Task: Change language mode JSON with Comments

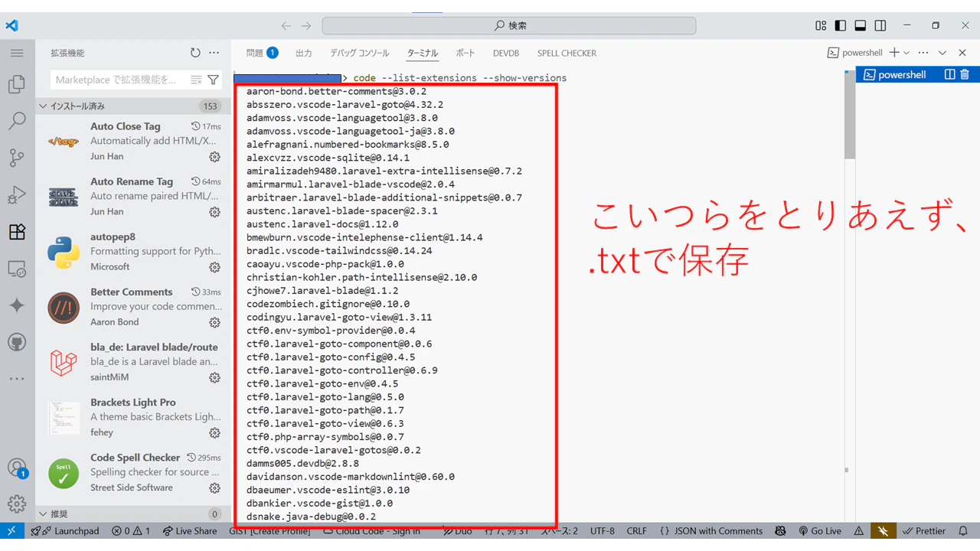Action: click(710, 531)
